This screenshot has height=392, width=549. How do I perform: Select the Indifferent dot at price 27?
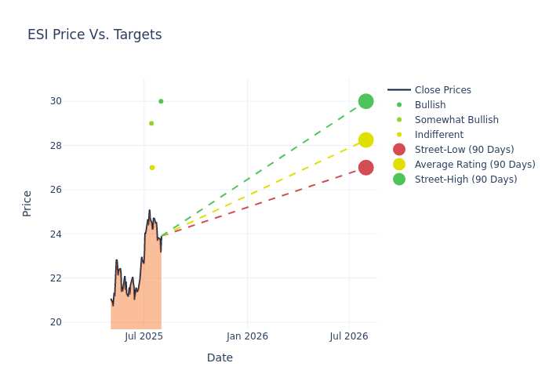click(152, 168)
